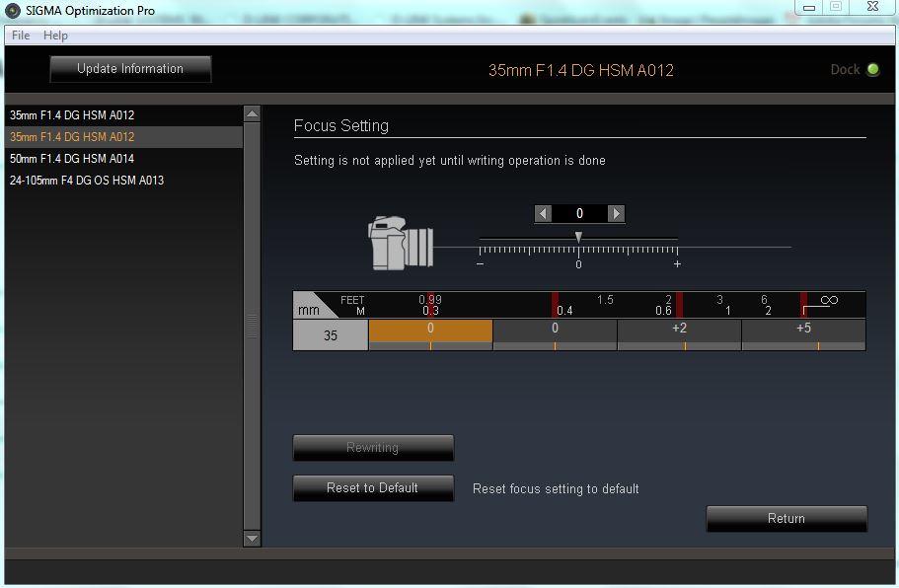899x588 pixels.
Task: Click the infinity symbol on distance scale
Action: [x=829, y=300]
